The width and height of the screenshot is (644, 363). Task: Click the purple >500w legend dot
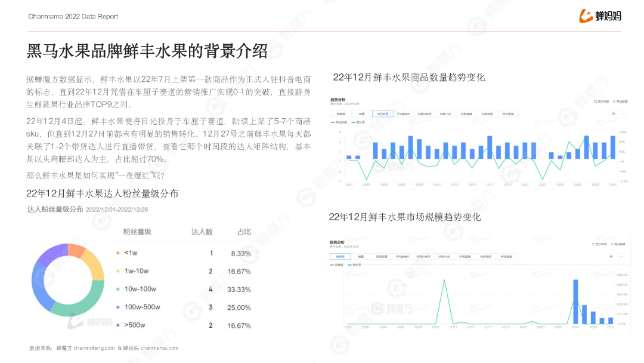click(118, 325)
